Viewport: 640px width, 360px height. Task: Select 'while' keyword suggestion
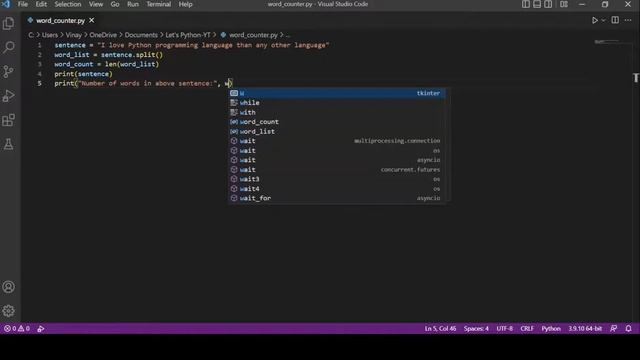[x=337, y=103]
